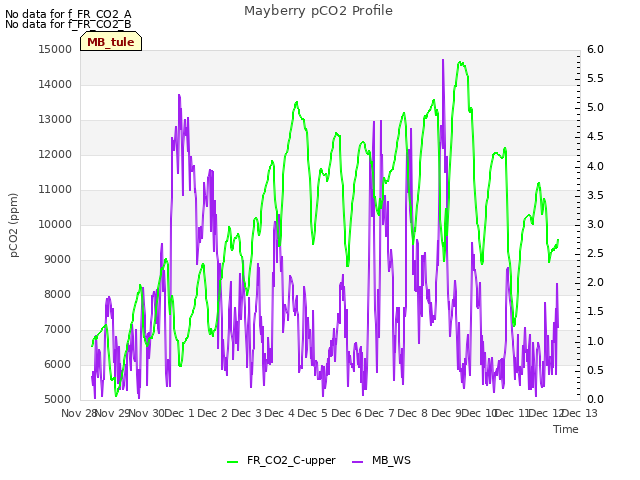Click the 8000 left axis tick label
Screen dimensions: 640x480
(58, 294)
